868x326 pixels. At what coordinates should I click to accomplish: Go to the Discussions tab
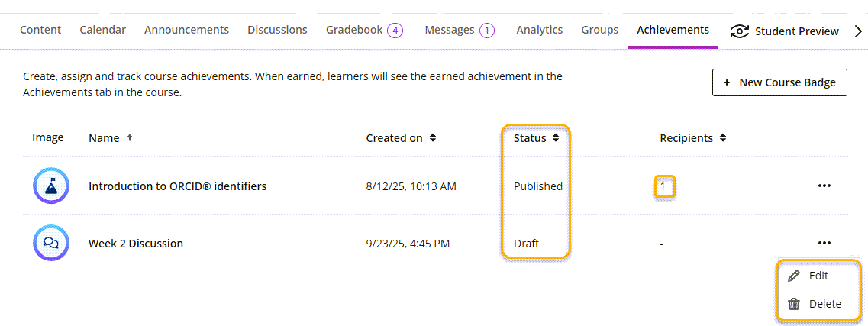(277, 30)
